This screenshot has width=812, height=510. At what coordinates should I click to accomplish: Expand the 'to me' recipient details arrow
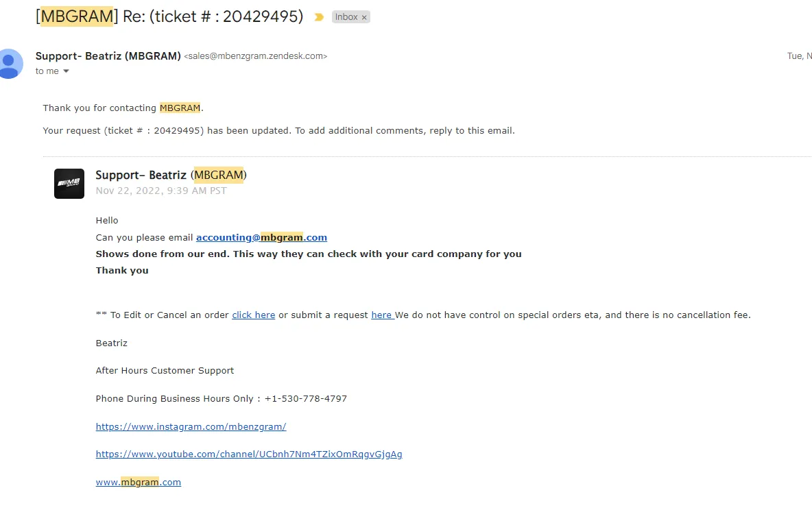point(66,71)
